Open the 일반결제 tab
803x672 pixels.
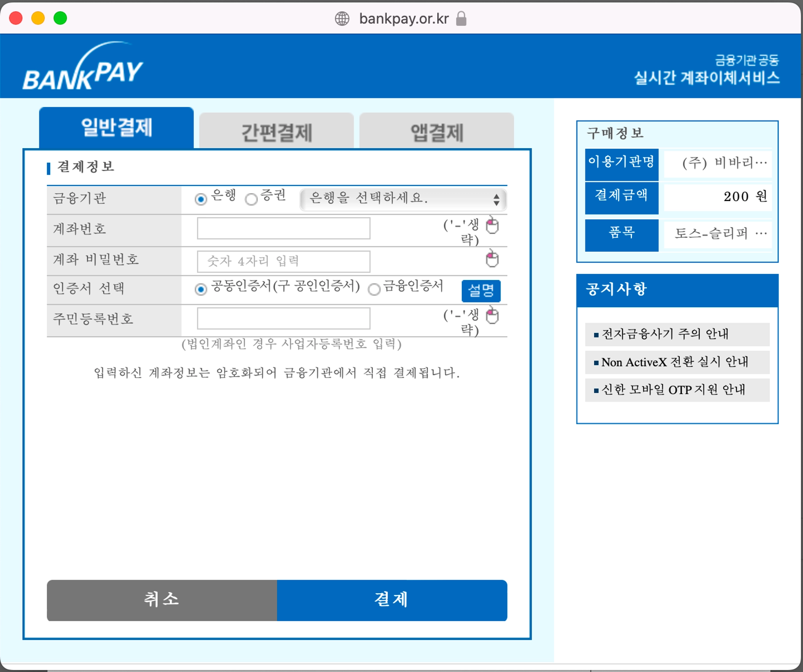click(x=116, y=129)
